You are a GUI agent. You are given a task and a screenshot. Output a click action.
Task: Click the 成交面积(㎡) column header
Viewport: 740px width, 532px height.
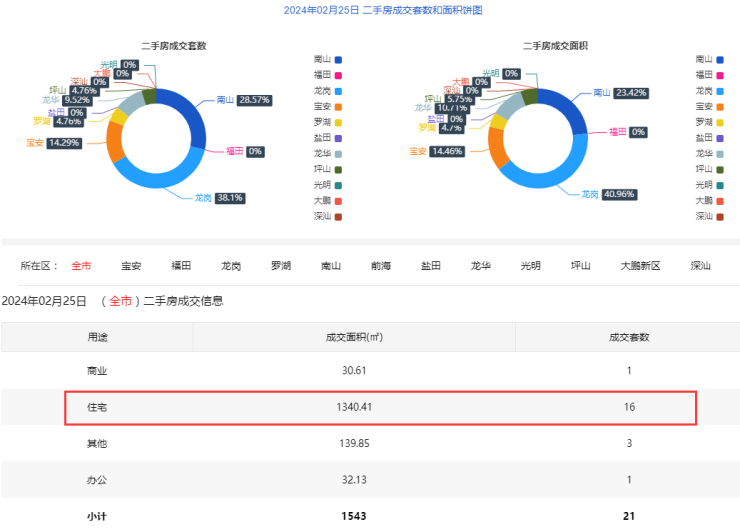pos(341,337)
